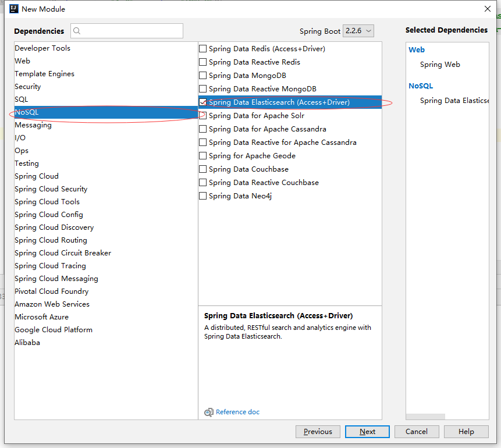The width and height of the screenshot is (501, 448).
Task: Choose the SQL category in list
Action: coord(22,99)
